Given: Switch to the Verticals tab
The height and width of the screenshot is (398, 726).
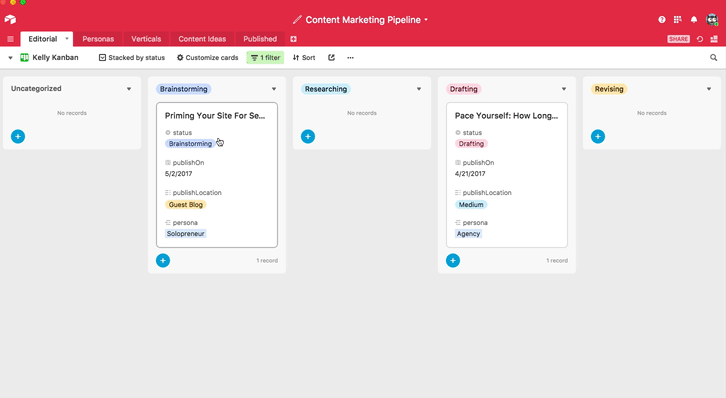Looking at the screenshot, I should [146, 39].
